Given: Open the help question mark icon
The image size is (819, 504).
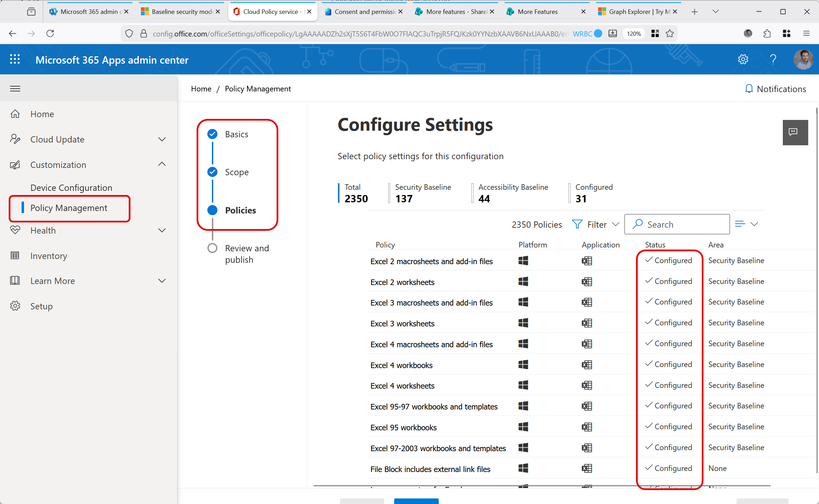Looking at the screenshot, I should (x=773, y=59).
